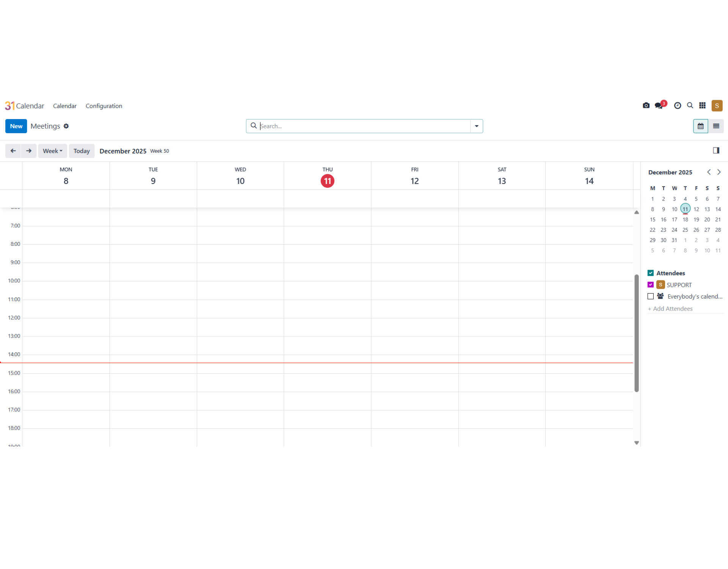Click the camera screenshot icon
This screenshot has height=569, width=728.
click(x=646, y=105)
